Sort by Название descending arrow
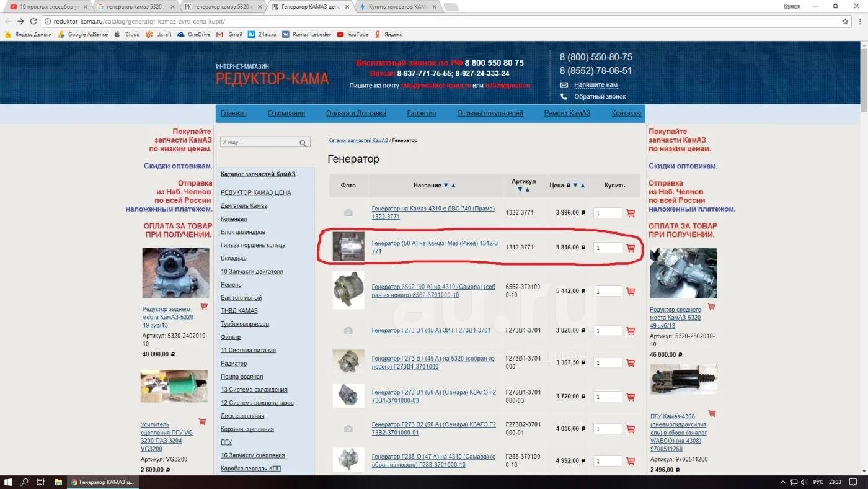 446,186
